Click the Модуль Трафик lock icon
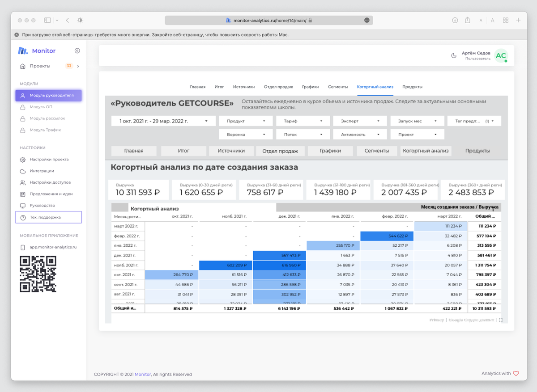Image resolution: width=537 pixels, height=392 pixels. click(x=23, y=131)
